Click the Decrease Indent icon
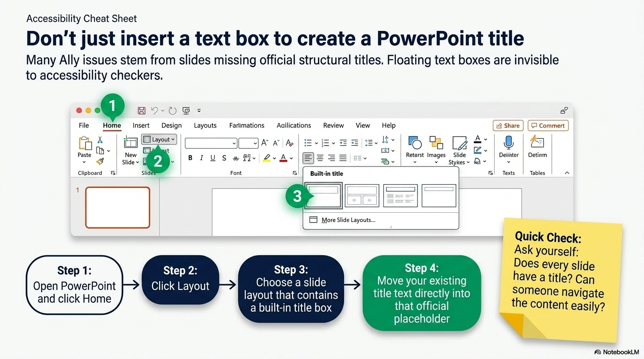This screenshot has height=359, width=644. [343, 143]
